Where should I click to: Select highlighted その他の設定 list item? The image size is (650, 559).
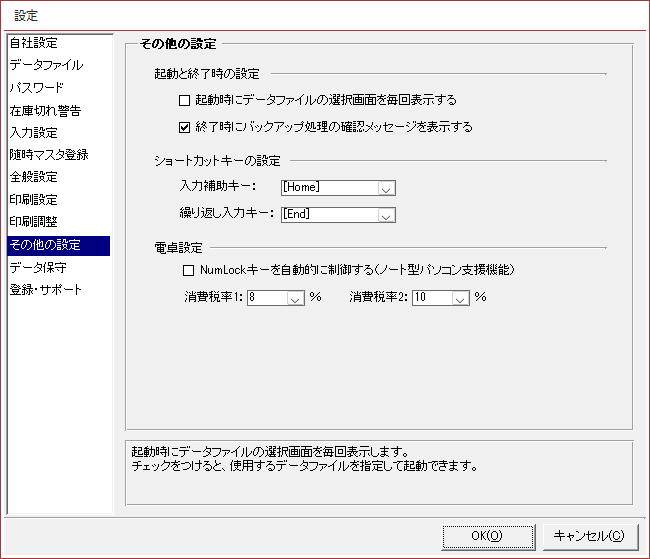[59, 245]
